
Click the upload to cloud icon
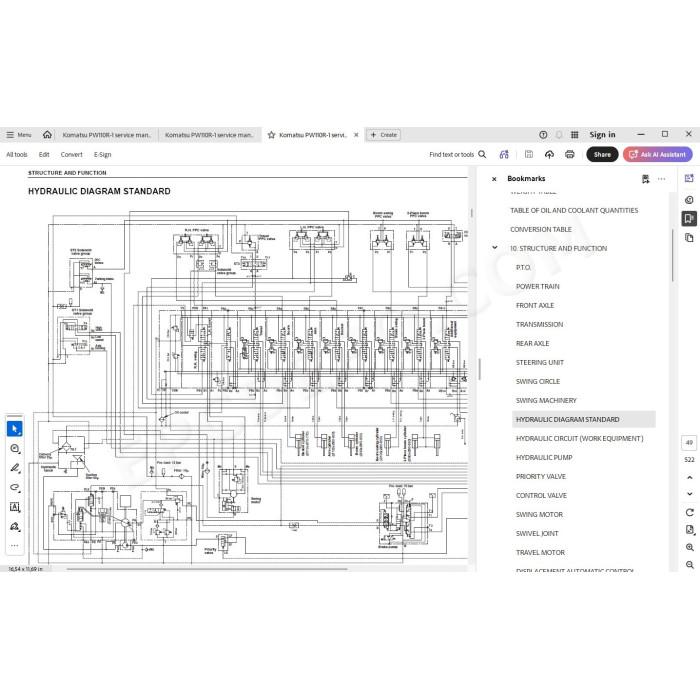(549, 154)
